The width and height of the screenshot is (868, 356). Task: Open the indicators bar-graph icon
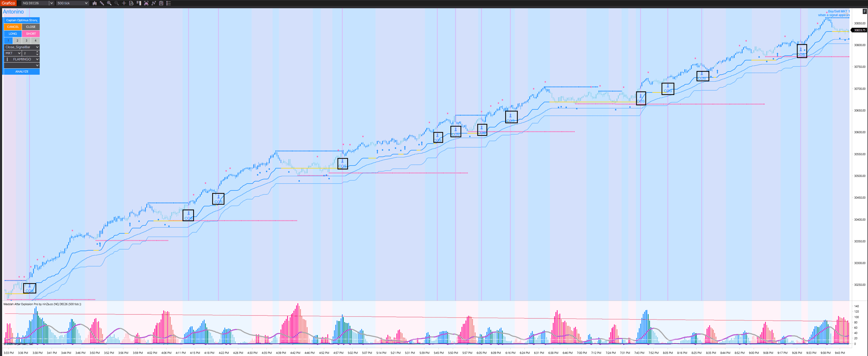coord(146,3)
